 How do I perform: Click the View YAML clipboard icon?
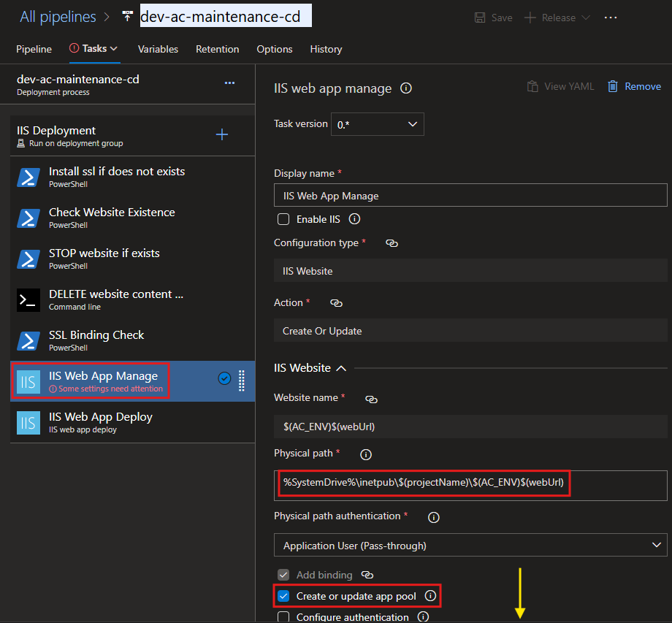pyautogui.click(x=532, y=87)
